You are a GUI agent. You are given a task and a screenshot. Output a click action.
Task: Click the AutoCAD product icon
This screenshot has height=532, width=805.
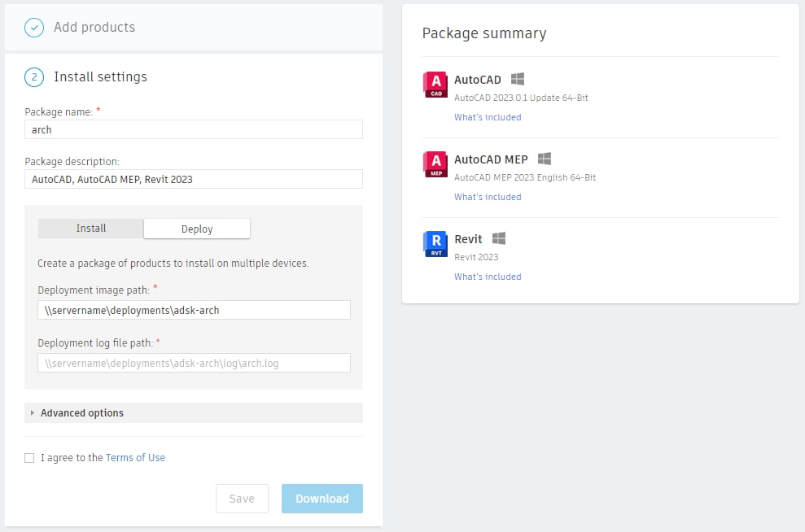pos(435,84)
